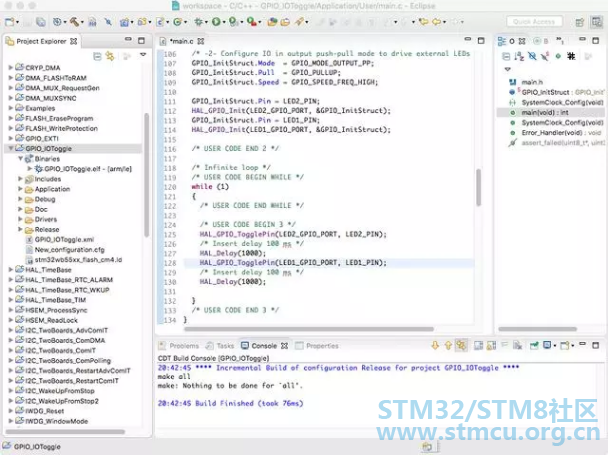
Task: Expand the HAL_TimeBase project
Action: pos(10,269)
